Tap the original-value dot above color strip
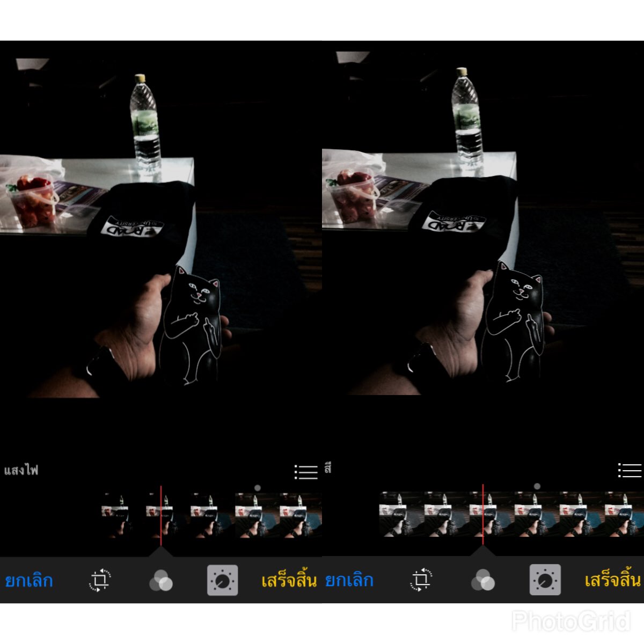The image size is (644, 644). pyautogui.click(x=537, y=486)
